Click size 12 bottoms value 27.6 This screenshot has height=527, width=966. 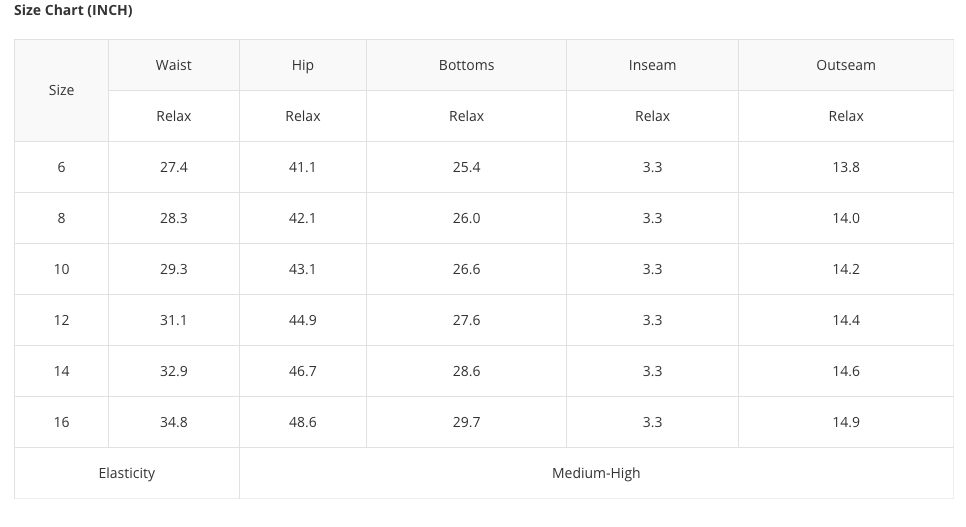pos(466,321)
